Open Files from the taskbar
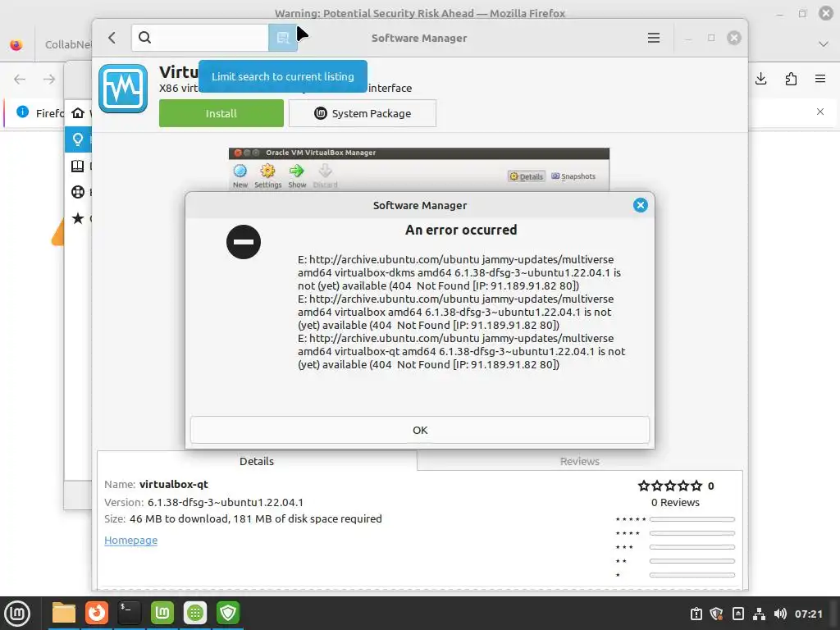The height and width of the screenshot is (630, 840). [64, 613]
